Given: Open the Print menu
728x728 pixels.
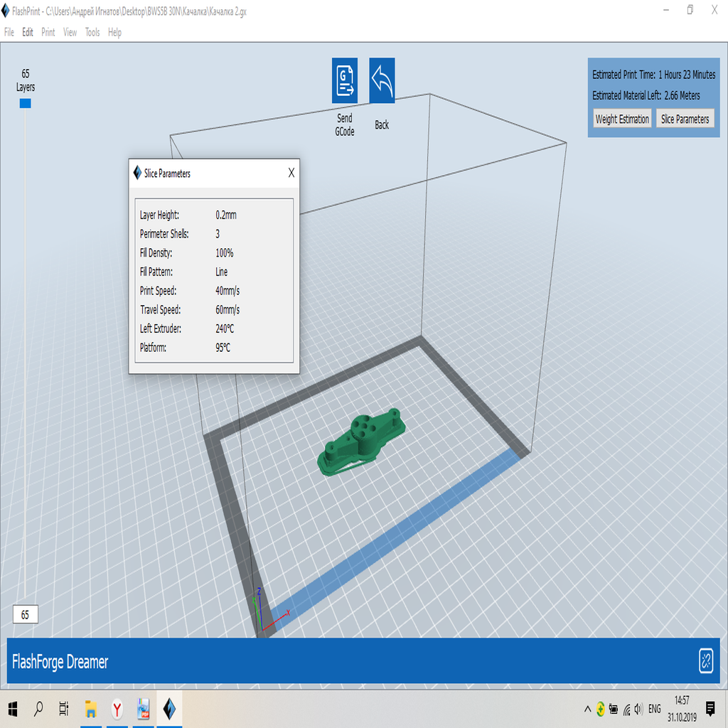Looking at the screenshot, I should tap(47, 32).
